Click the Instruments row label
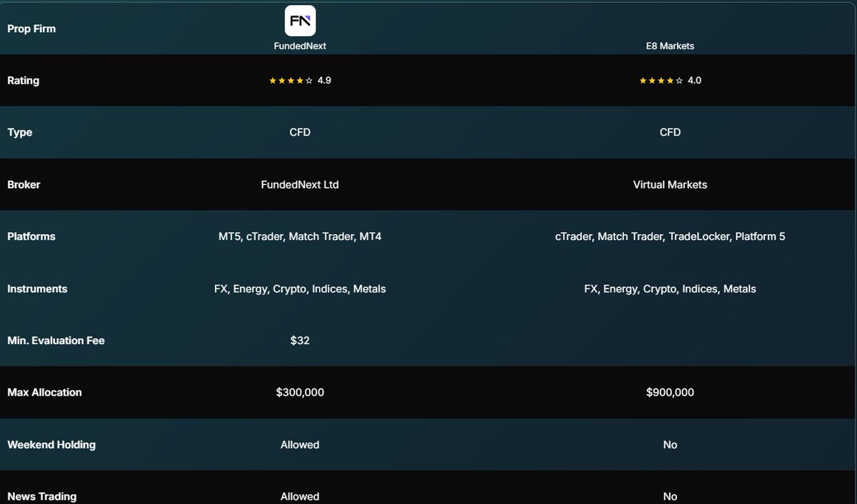Viewport: 857px width, 504px height. click(x=37, y=288)
